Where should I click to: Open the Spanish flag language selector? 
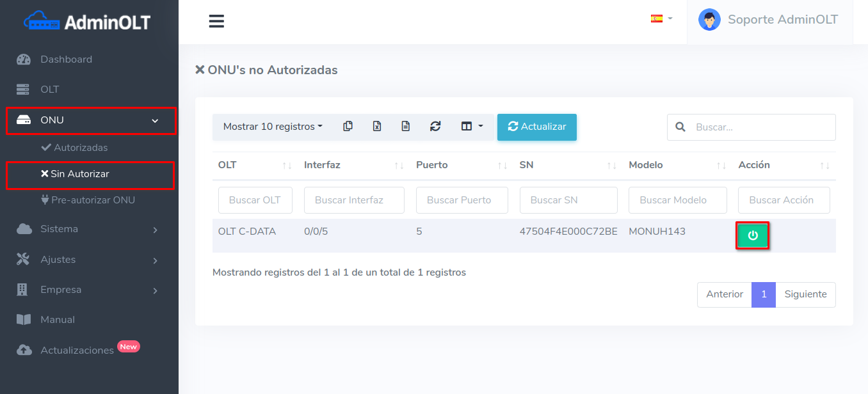661,19
